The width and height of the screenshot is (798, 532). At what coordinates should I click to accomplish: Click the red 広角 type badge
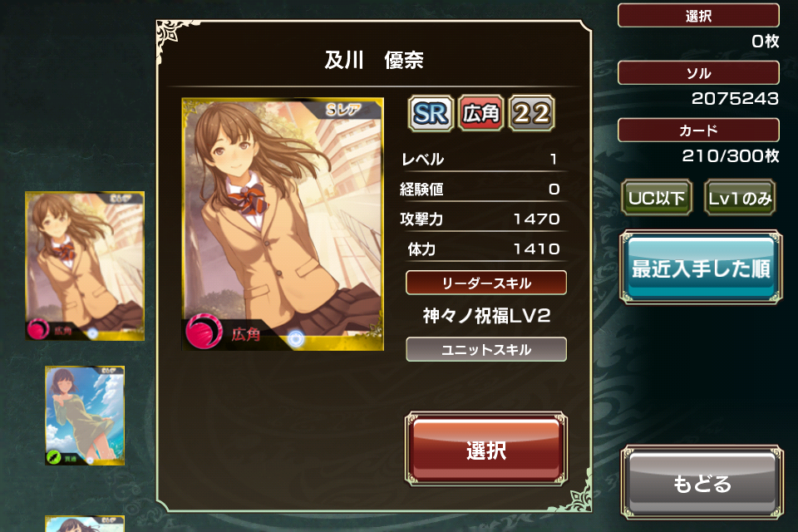481,113
